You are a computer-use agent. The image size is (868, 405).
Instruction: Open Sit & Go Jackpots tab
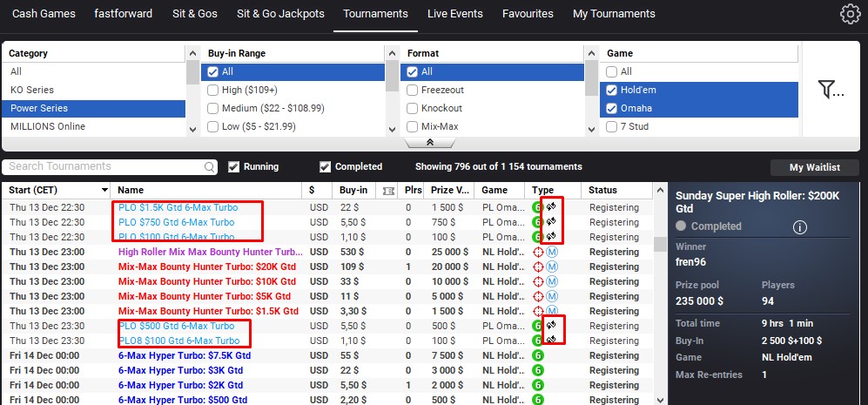point(280,14)
